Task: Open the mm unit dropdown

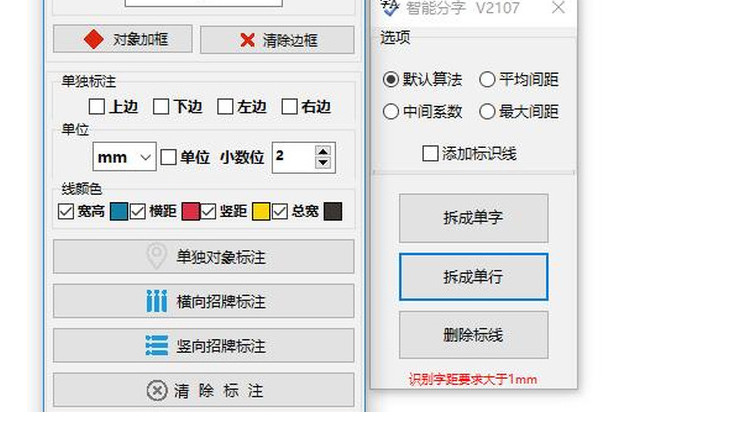Action: [124, 157]
